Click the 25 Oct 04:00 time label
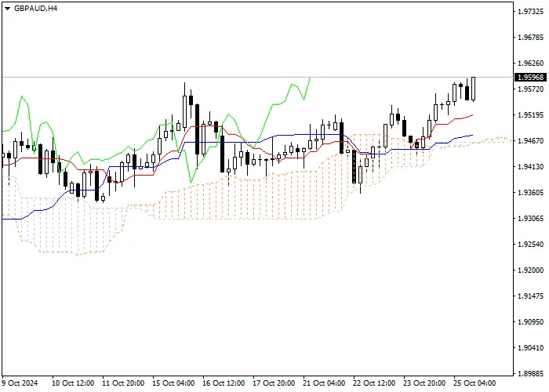 (x=474, y=383)
